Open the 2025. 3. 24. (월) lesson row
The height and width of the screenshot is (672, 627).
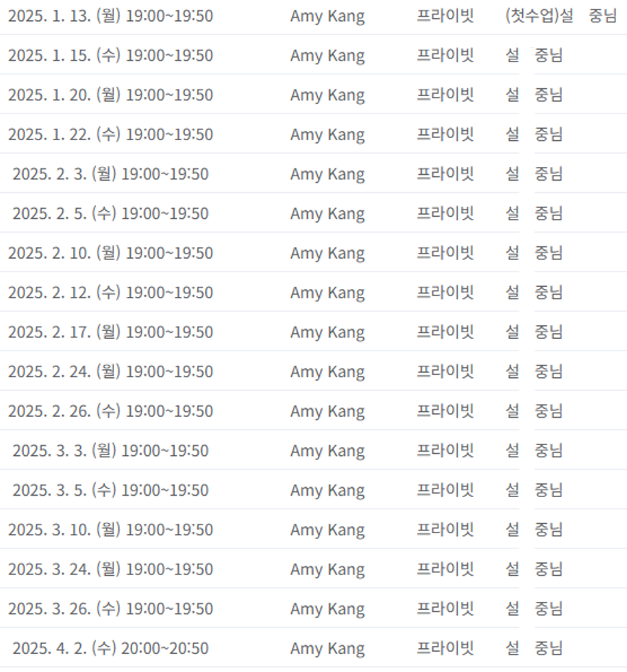click(313, 569)
